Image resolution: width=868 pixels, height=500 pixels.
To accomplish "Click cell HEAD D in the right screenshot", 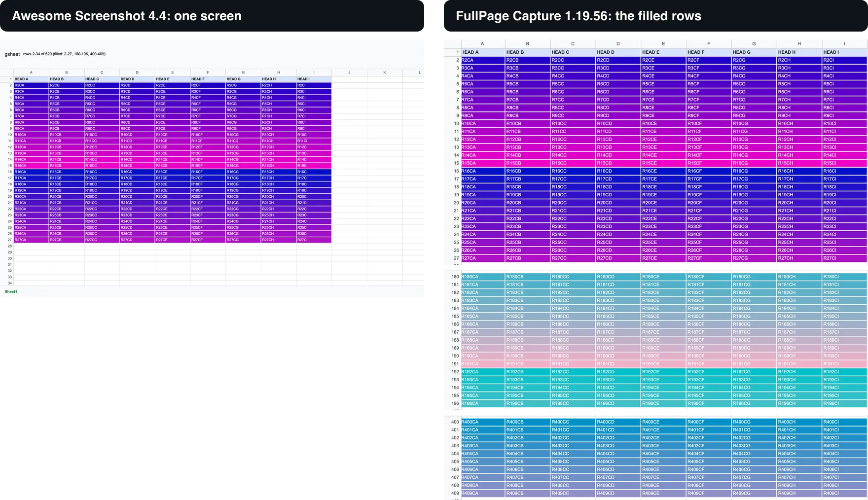I will (618, 52).
